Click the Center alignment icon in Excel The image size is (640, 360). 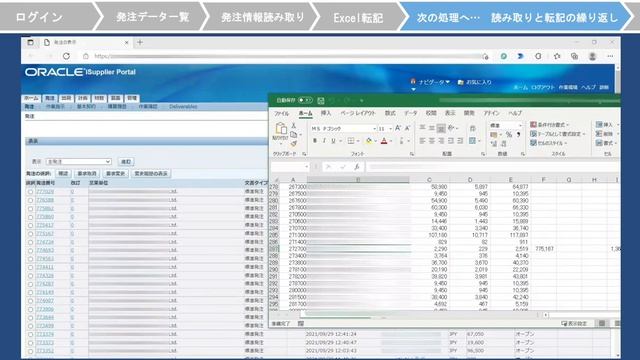click(x=432, y=141)
